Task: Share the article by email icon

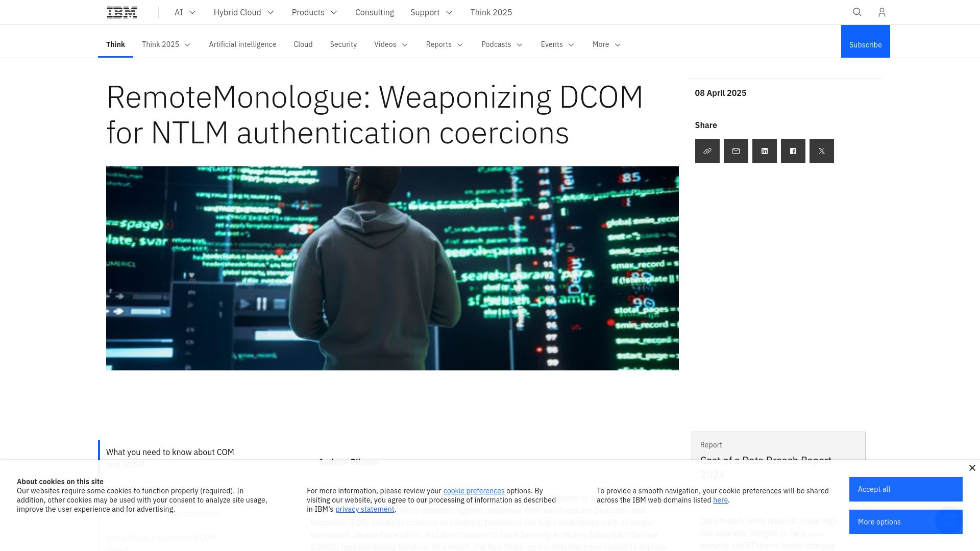Action: pos(736,151)
